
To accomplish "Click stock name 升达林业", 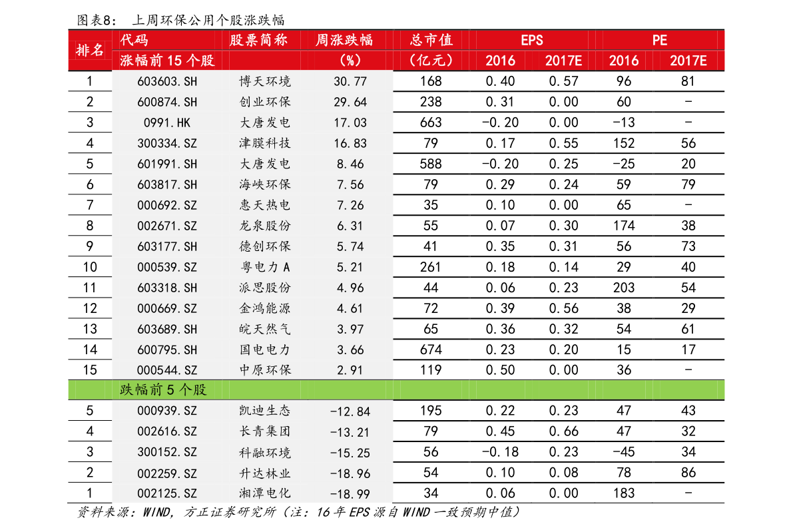I will pyautogui.click(x=265, y=473).
